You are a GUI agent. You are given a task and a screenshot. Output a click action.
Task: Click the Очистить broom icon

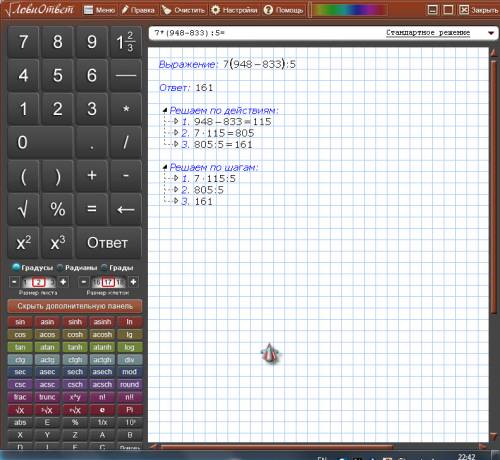166,10
